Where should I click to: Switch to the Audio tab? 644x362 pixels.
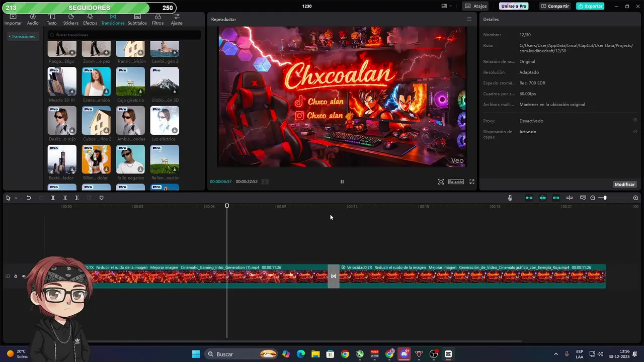click(33, 20)
